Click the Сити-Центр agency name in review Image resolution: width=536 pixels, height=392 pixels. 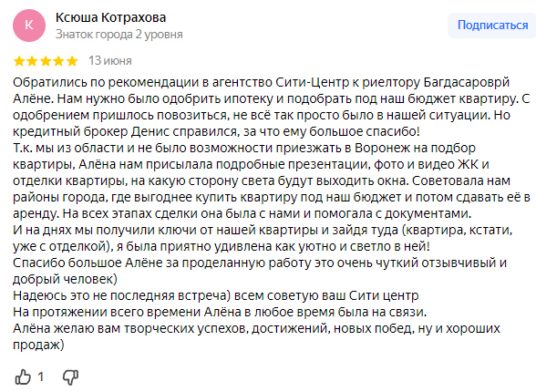(x=312, y=82)
